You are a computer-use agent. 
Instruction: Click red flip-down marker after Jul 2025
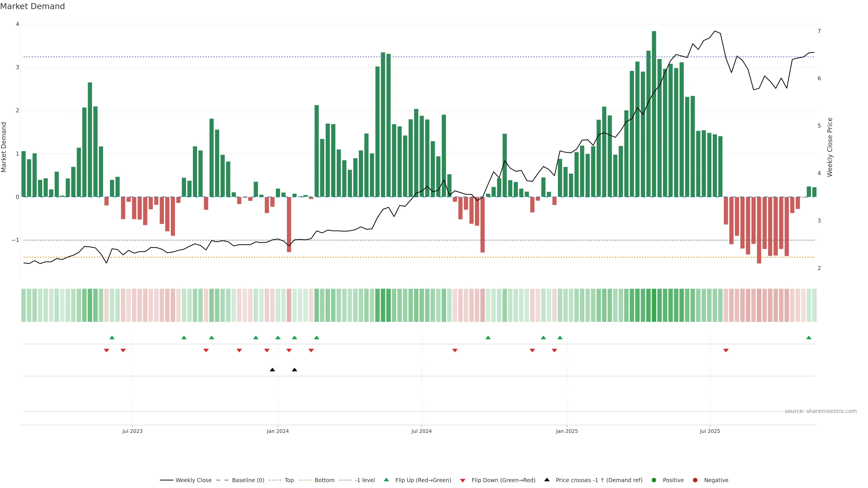(726, 351)
